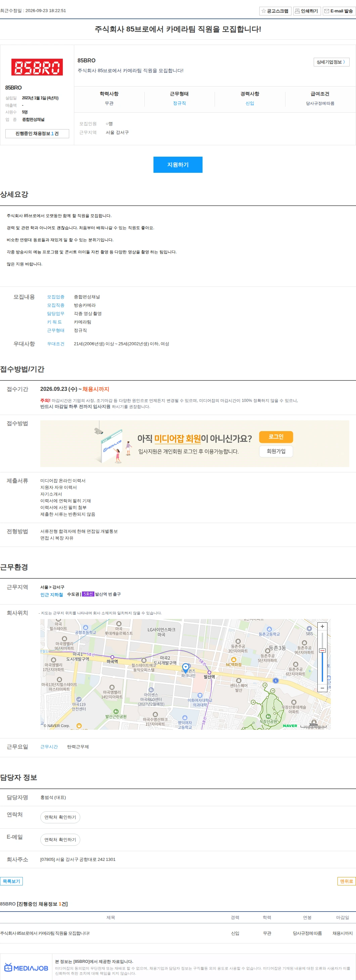Click the 우장산롯데캐슬 아파트 marker
356x980 pixels.
tap(294, 702)
